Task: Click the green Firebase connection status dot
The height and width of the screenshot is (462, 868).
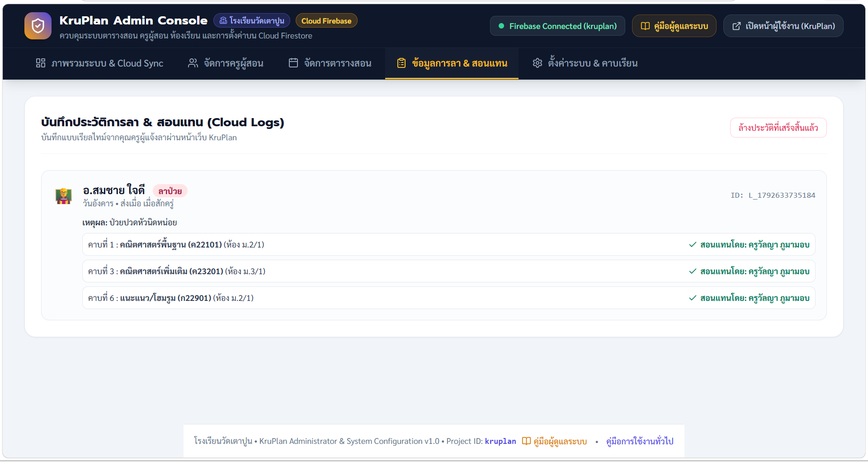Action: (x=501, y=26)
